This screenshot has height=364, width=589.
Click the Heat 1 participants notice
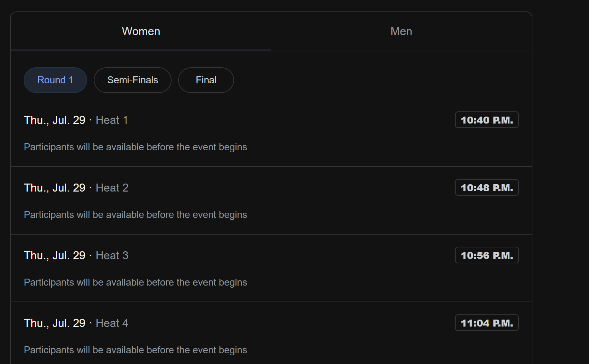coord(135,147)
